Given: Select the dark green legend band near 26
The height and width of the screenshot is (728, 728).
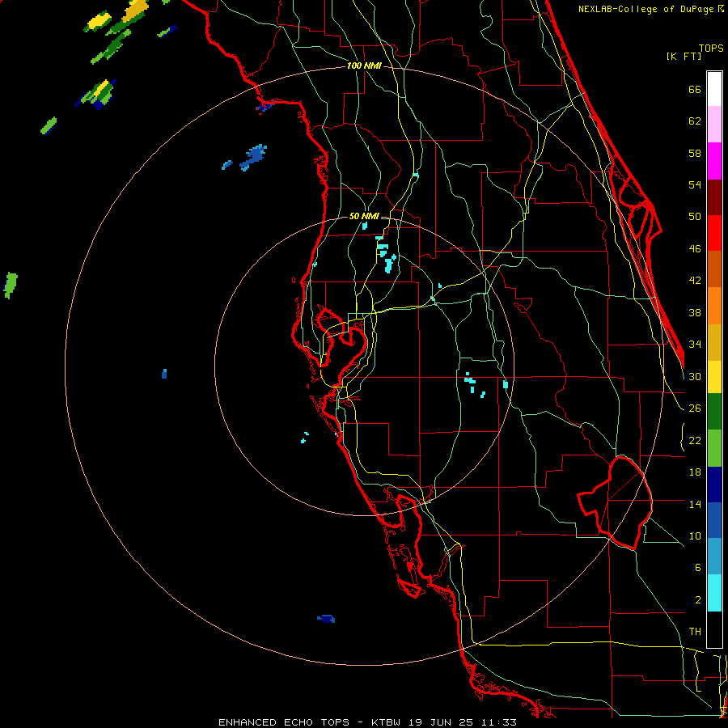Looking at the screenshot, I should (x=714, y=412).
